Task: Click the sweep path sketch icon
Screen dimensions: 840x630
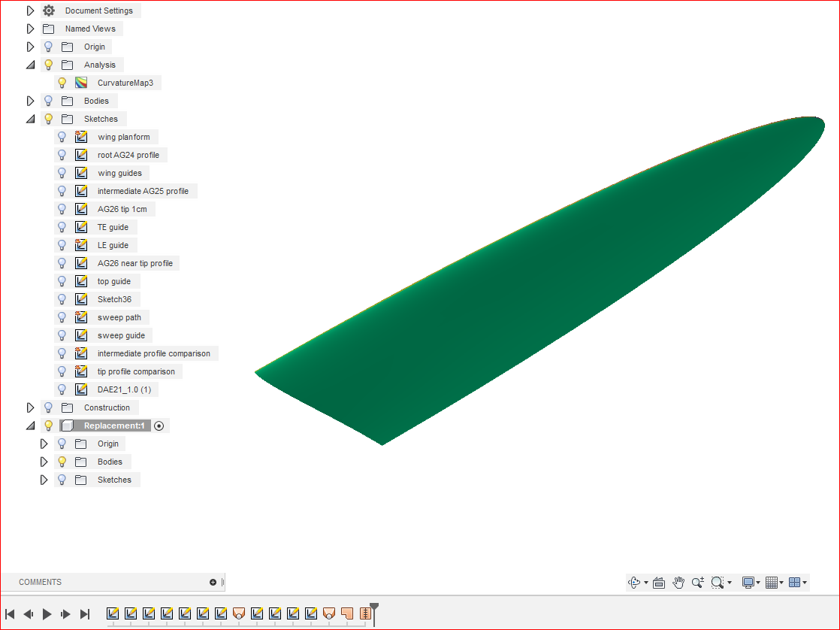Action: [x=81, y=317]
